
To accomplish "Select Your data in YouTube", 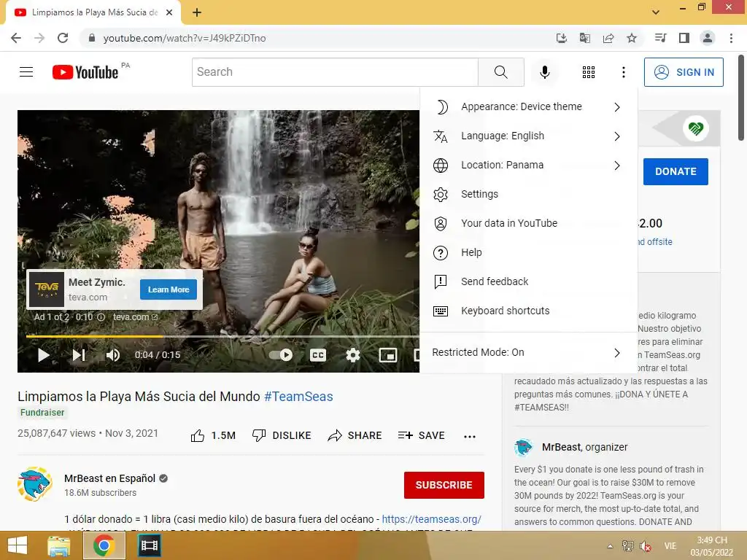I will [x=528, y=223].
